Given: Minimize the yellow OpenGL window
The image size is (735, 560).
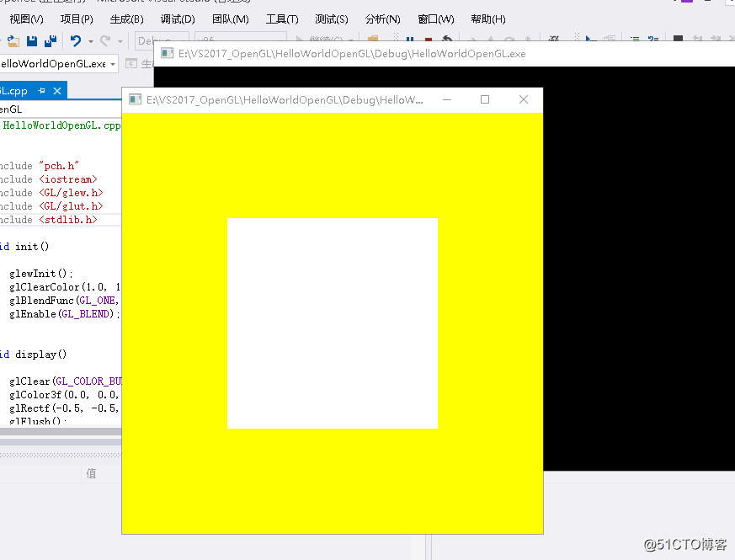Looking at the screenshot, I should tap(447, 99).
